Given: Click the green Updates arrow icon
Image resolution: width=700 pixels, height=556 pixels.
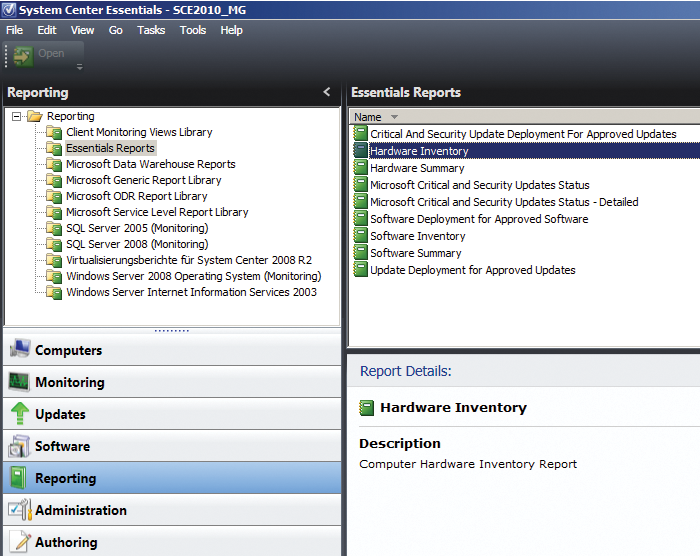Looking at the screenshot, I should [20, 414].
